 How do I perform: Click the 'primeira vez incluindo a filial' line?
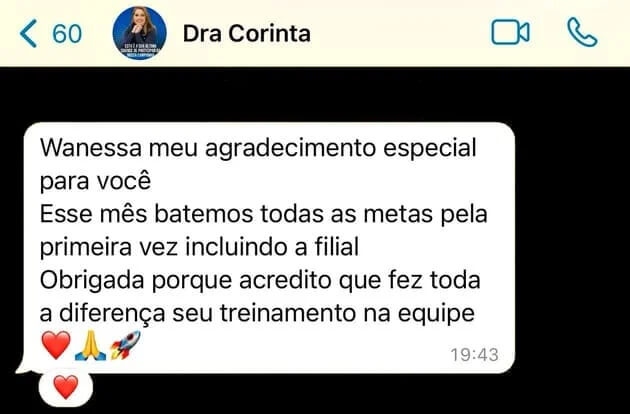199,247
